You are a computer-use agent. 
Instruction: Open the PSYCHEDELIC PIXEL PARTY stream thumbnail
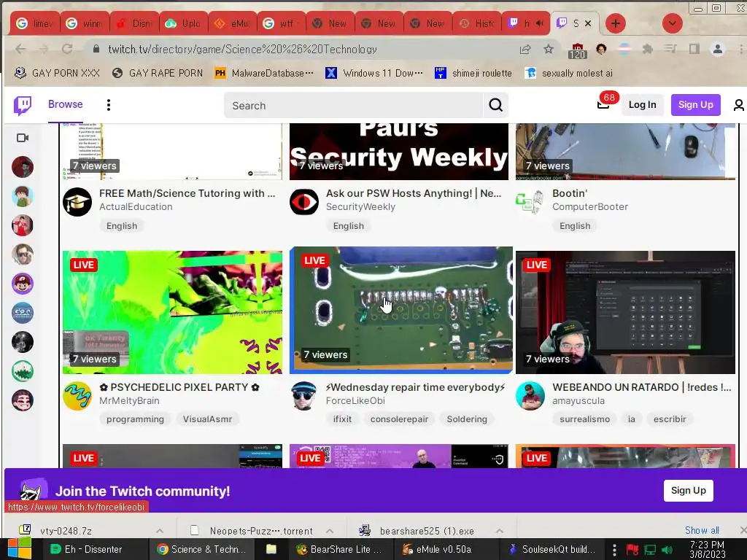[x=172, y=312]
